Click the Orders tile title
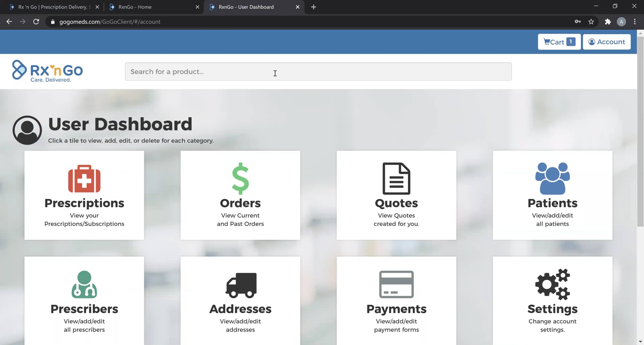This screenshot has height=345, width=644. [x=240, y=203]
